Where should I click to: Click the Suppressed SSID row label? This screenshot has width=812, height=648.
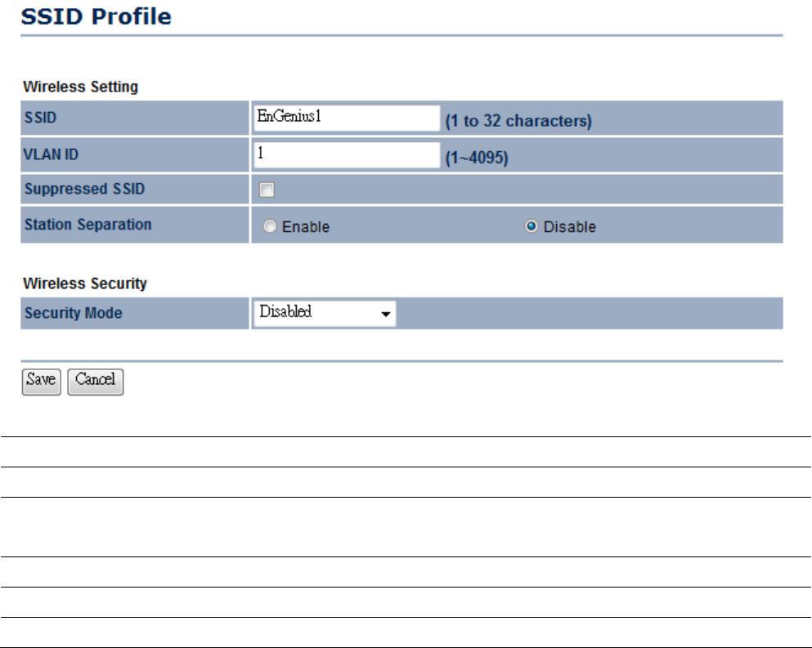point(84,189)
